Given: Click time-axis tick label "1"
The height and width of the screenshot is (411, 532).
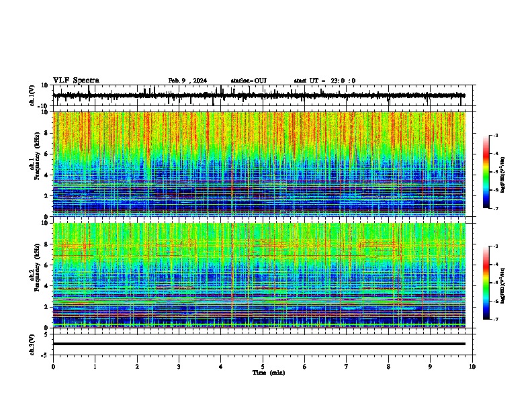Looking at the screenshot, I should (x=95, y=367).
